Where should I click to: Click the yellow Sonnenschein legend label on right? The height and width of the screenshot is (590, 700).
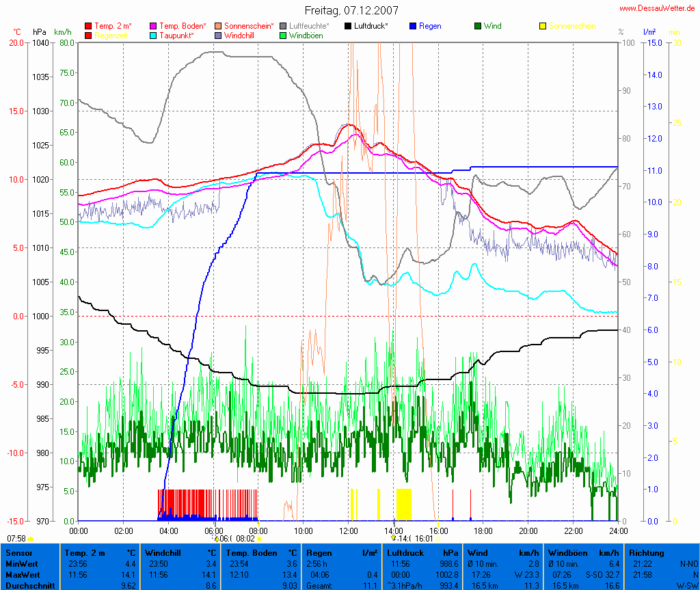572,27
